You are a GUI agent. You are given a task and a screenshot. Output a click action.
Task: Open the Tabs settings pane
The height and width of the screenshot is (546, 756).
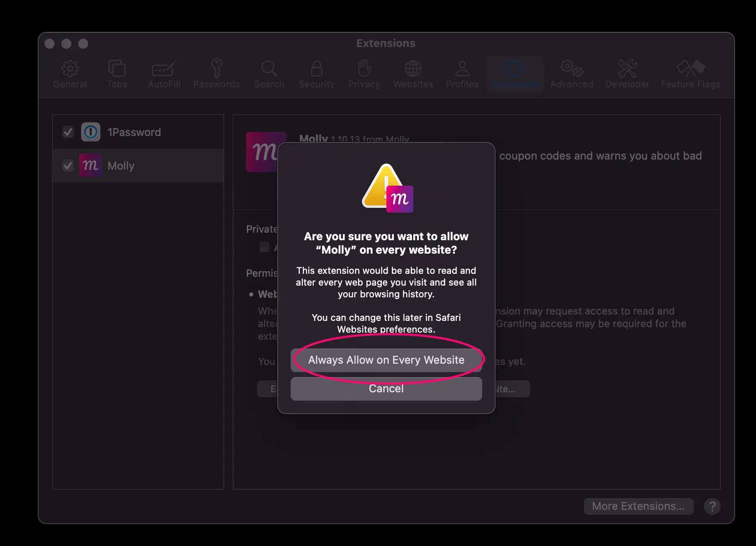click(x=117, y=74)
